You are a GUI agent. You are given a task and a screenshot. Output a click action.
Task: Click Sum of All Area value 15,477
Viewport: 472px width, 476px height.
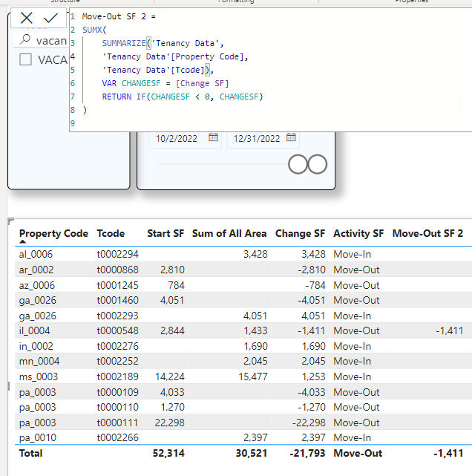coord(252,376)
